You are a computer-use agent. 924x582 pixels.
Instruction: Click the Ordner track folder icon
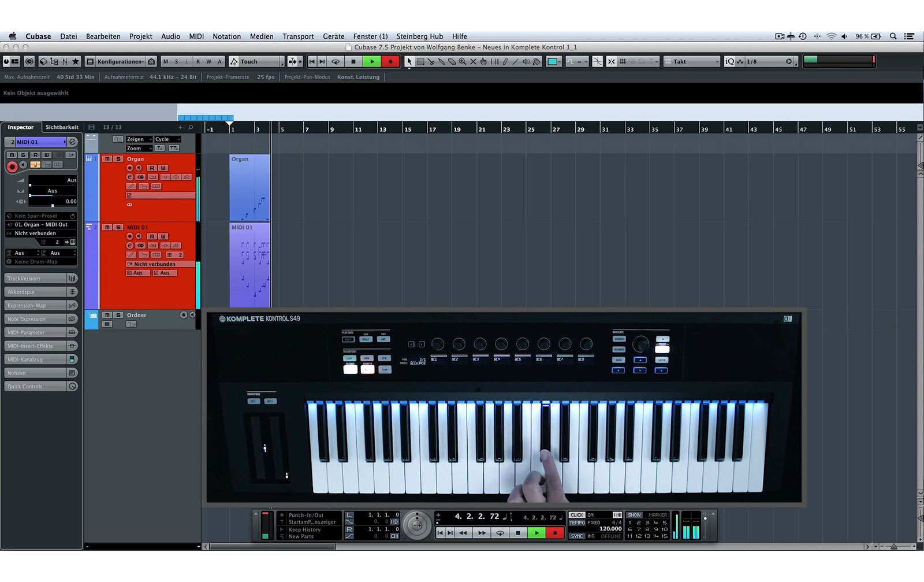tap(92, 315)
